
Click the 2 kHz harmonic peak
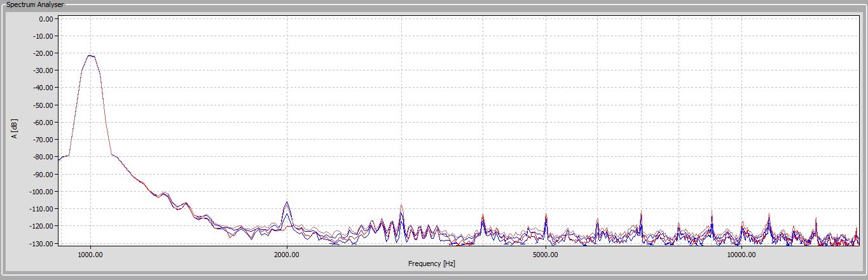point(287,203)
